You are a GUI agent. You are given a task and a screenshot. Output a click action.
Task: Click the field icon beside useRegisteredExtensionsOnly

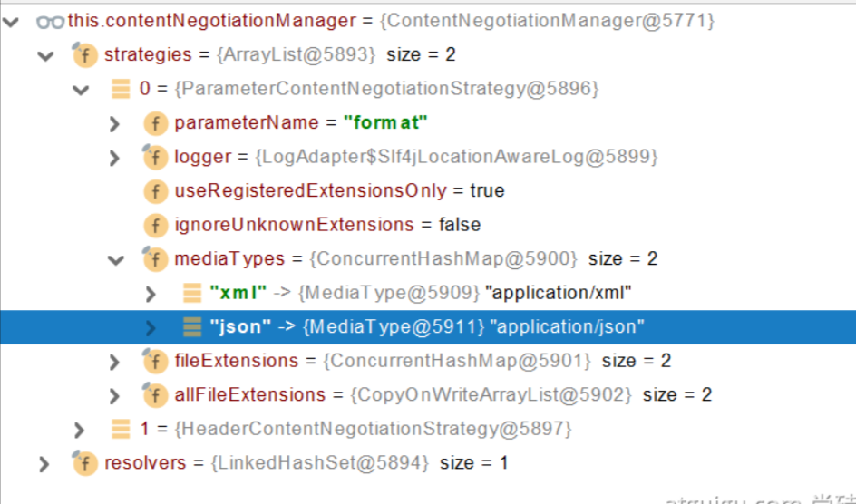(156, 191)
